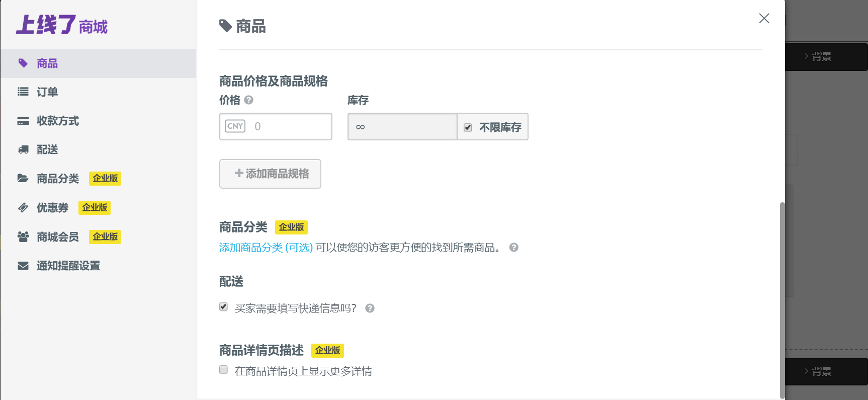Open help beside 添加商品分类 description
Viewport: 868px width, 400px height.
(x=514, y=247)
